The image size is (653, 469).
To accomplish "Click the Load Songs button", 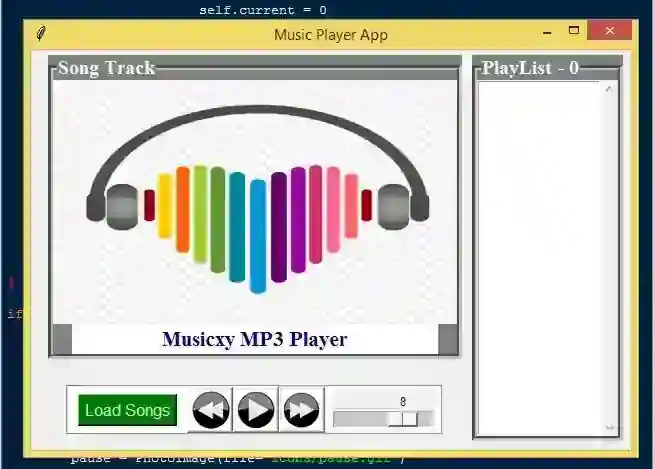I will point(127,410).
